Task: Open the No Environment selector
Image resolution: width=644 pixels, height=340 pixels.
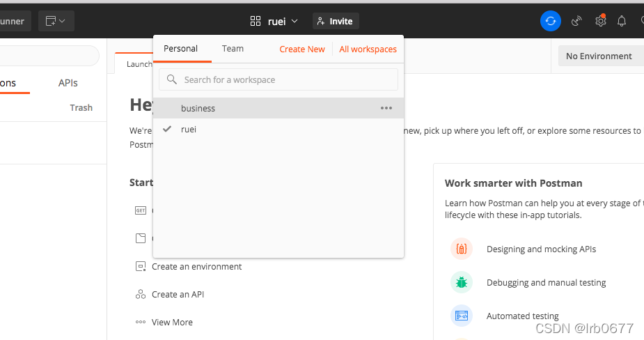Action: tap(601, 56)
